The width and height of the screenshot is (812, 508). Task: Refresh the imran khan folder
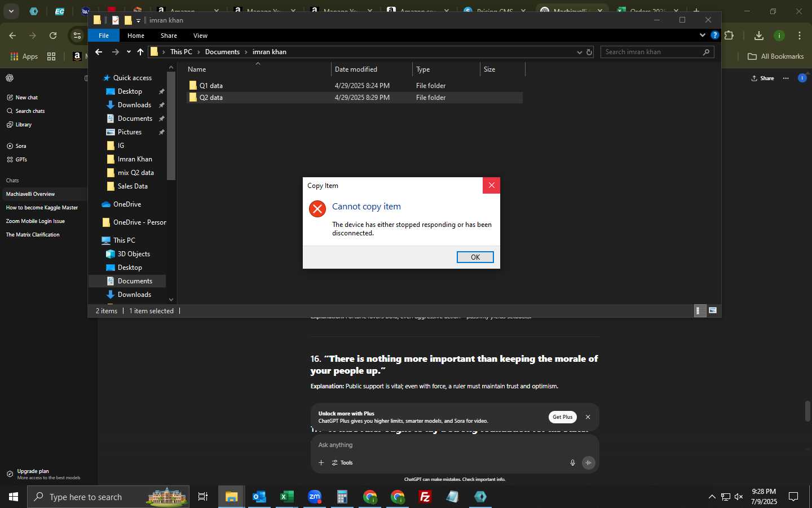point(589,52)
